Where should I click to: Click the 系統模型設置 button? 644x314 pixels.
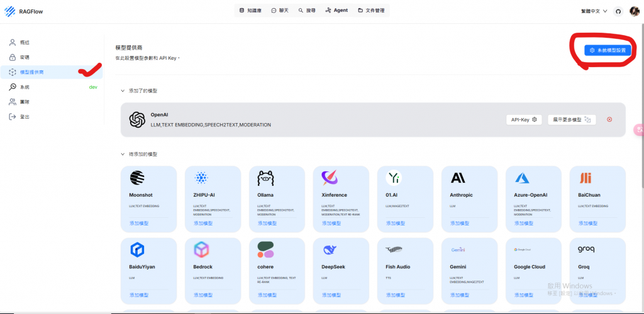point(607,50)
